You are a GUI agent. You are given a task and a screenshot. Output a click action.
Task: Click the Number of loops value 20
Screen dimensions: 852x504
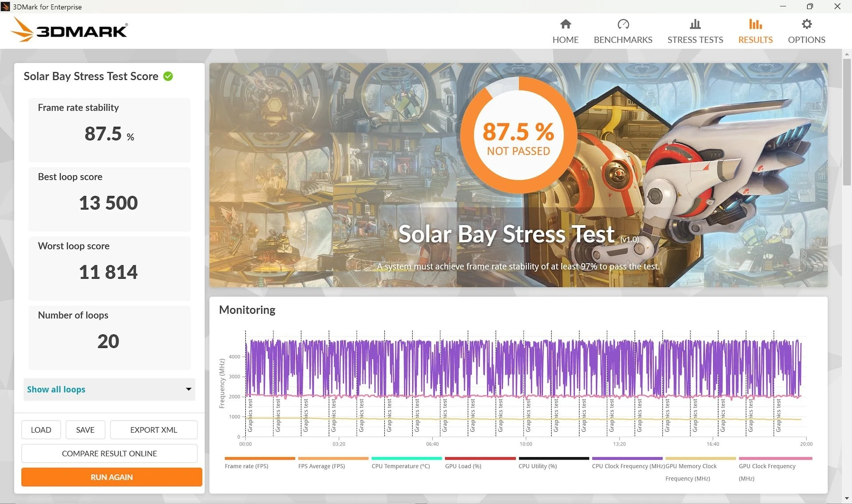(x=108, y=341)
